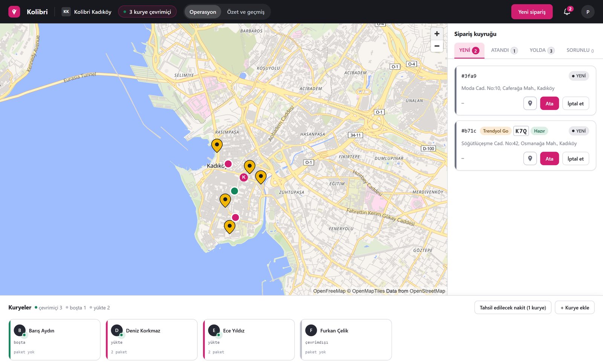The height and width of the screenshot is (364, 603).
Task: Click Ece Yıldız's E avatar
Action: (x=214, y=330)
